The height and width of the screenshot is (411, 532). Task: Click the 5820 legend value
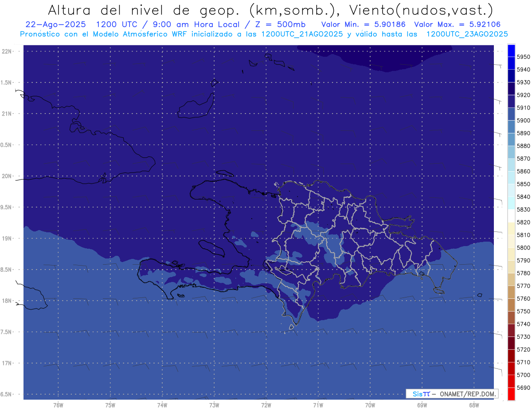point(523,222)
